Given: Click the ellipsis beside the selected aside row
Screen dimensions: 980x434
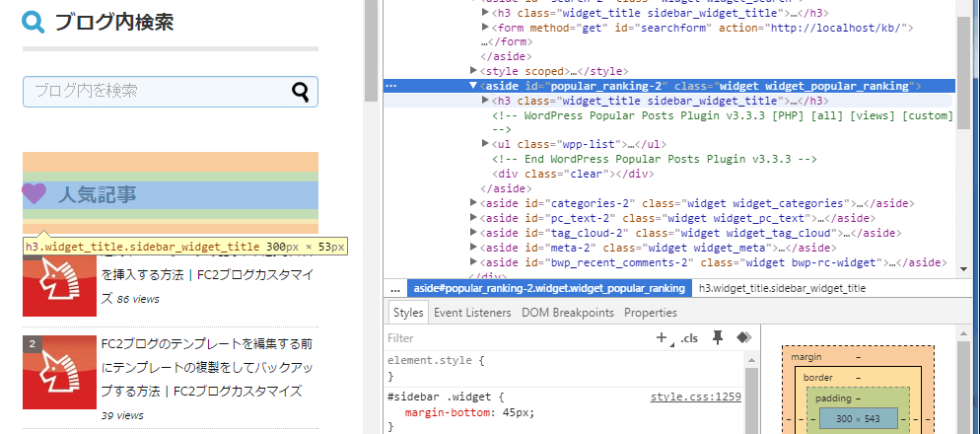Looking at the screenshot, I should 391,87.
